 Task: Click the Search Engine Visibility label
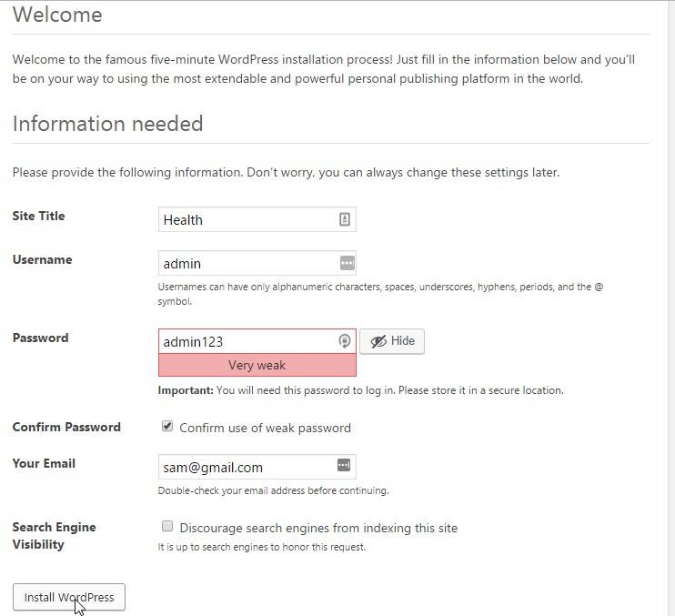pos(54,535)
